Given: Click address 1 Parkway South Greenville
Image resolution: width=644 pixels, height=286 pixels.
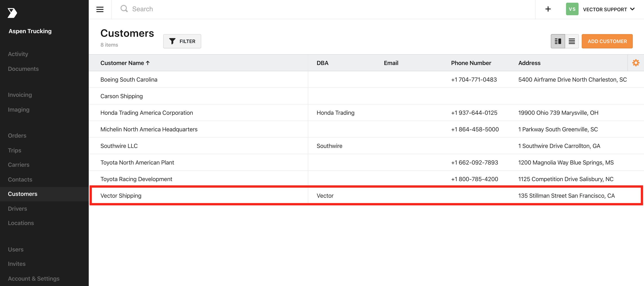Looking at the screenshot, I should tap(558, 129).
